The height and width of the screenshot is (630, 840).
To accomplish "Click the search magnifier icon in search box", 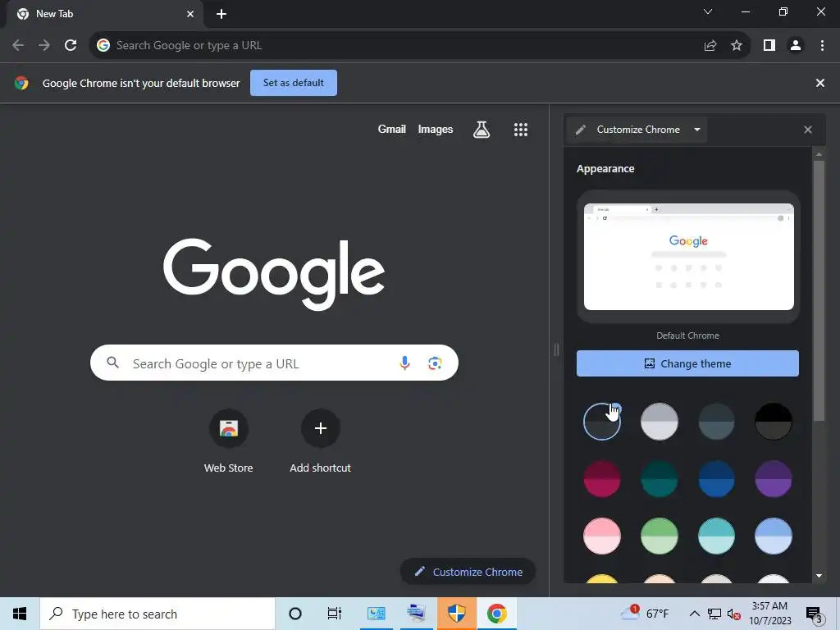I will (112, 363).
